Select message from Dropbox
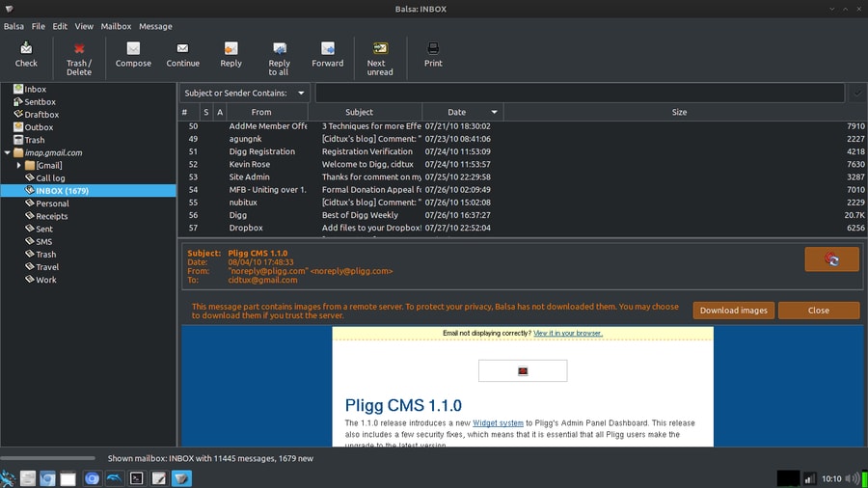Image resolution: width=868 pixels, height=488 pixels. (x=523, y=228)
